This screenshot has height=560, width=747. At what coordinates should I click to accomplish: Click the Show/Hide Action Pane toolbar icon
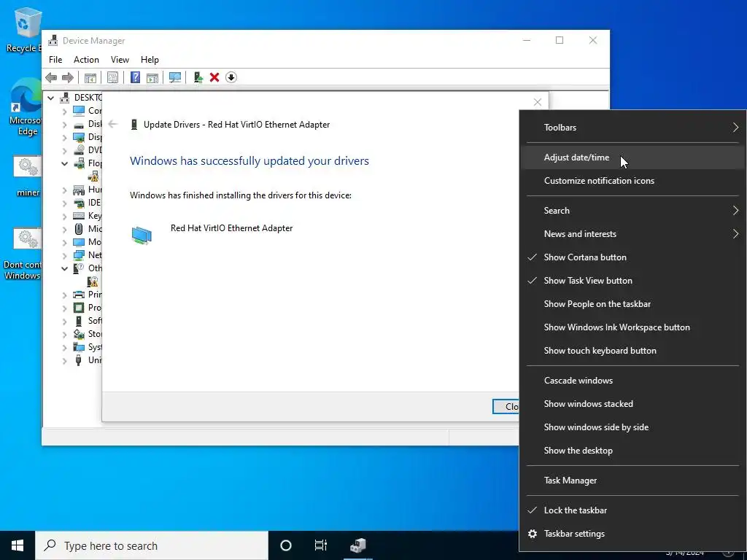coord(152,77)
